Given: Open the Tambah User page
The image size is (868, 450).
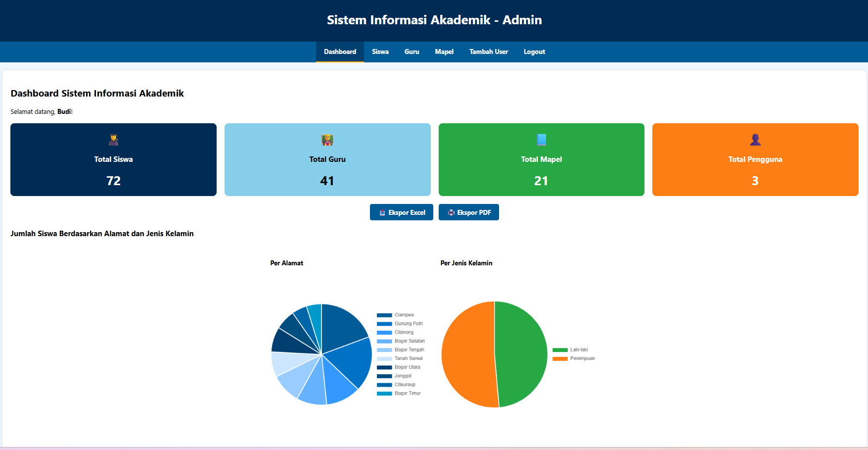Looking at the screenshot, I should (488, 52).
